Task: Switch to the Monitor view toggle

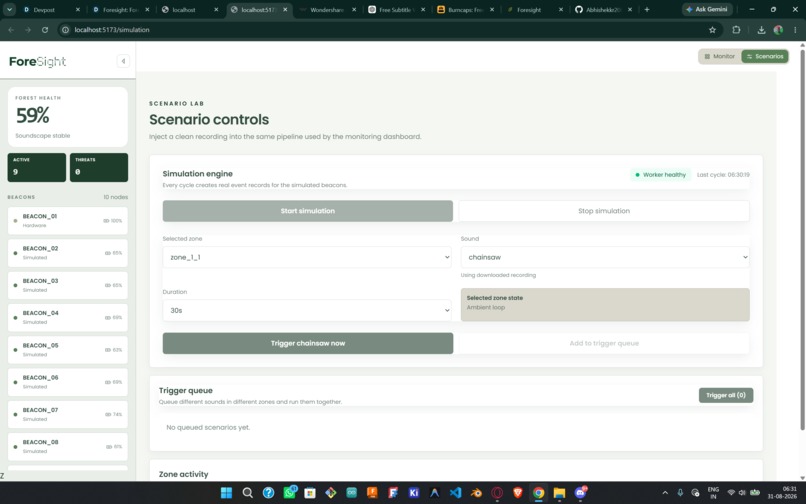Action: [x=720, y=57]
